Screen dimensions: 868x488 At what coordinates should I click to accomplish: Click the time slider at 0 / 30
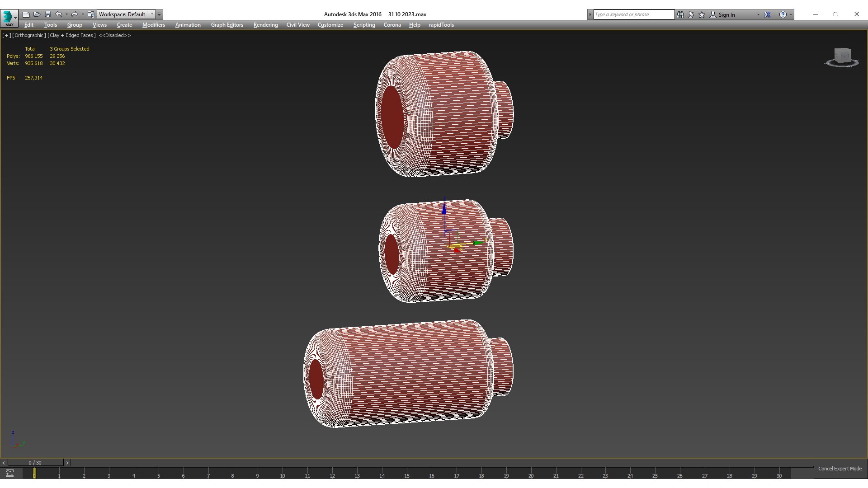(x=35, y=463)
